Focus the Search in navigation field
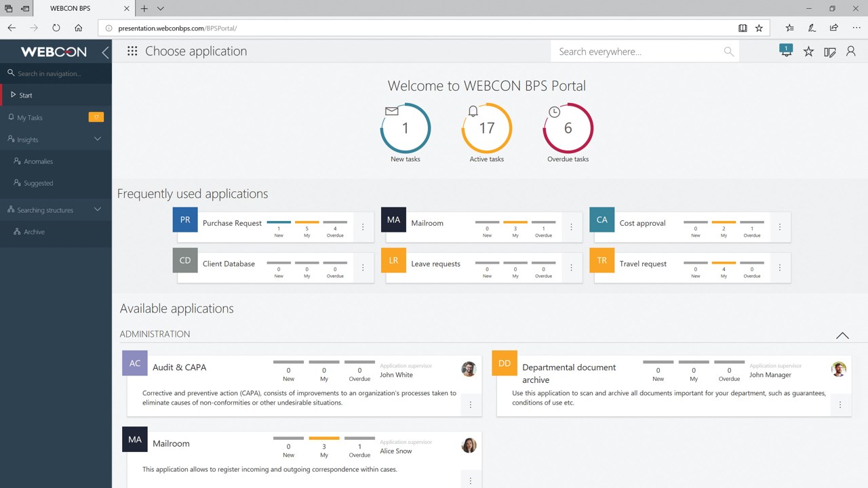Screen dimensions: 868x488 [x=56, y=73]
